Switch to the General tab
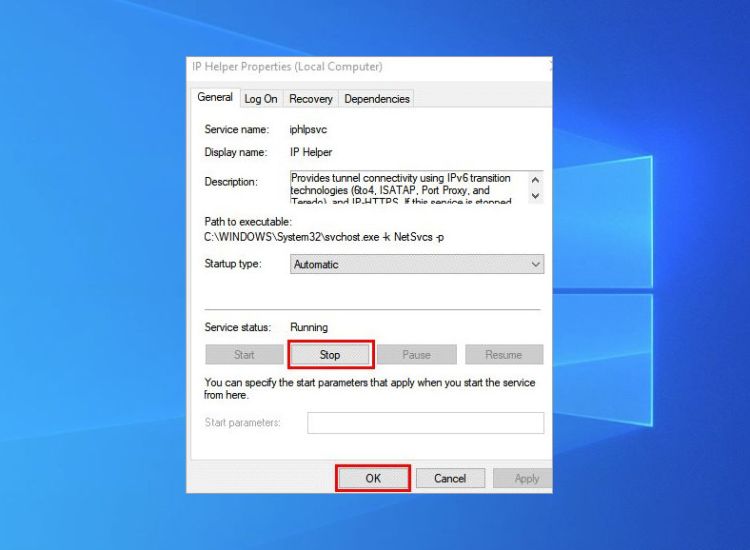 pyautogui.click(x=215, y=98)
